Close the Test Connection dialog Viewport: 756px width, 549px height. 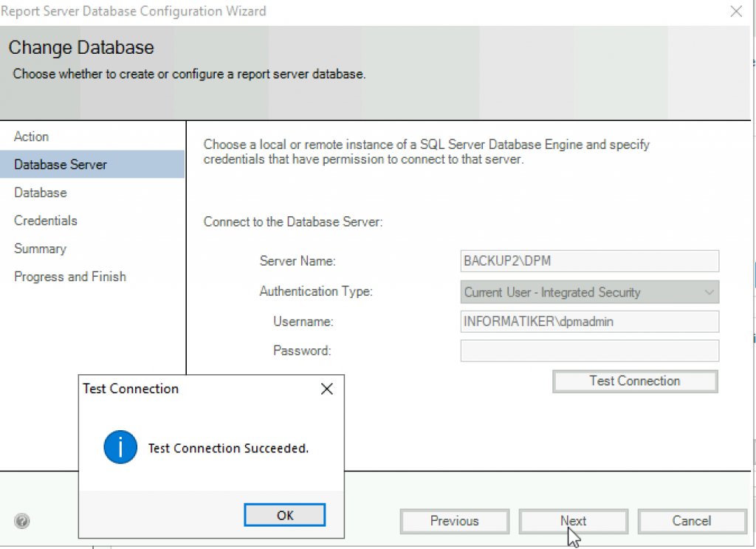327,389
